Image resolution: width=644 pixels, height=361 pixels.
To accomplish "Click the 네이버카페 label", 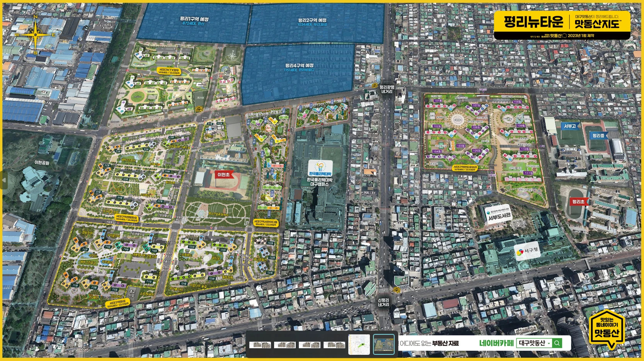I will (x=496, y=343).
